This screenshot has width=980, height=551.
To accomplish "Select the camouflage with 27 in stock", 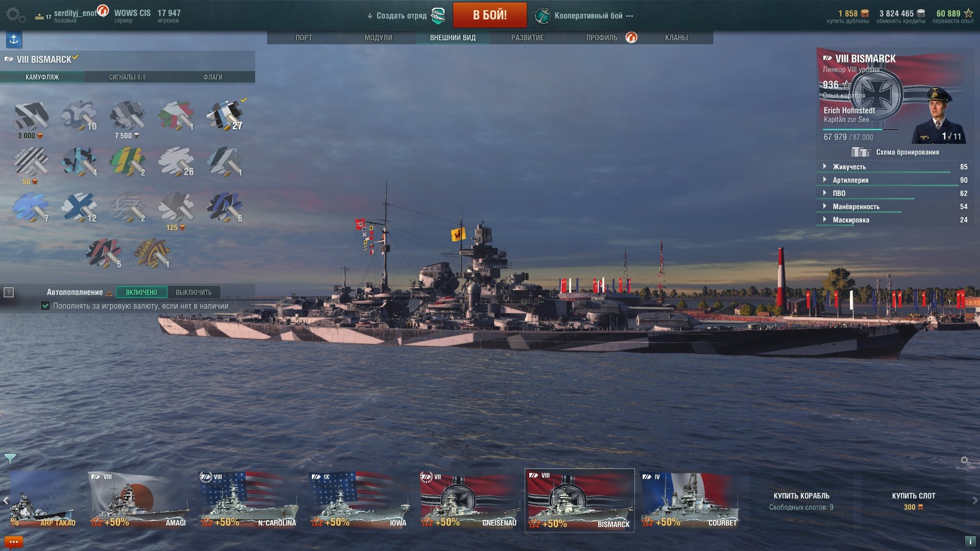I will 225,115.
